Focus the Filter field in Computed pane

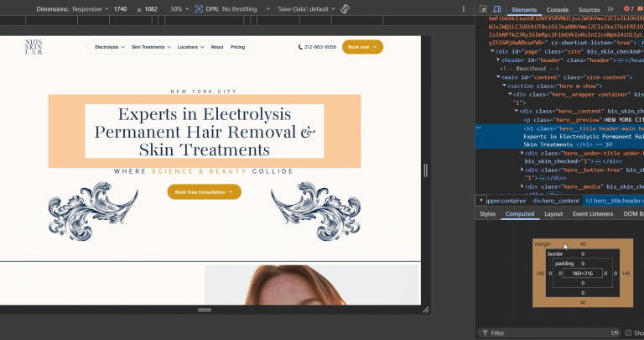(548, 332)
